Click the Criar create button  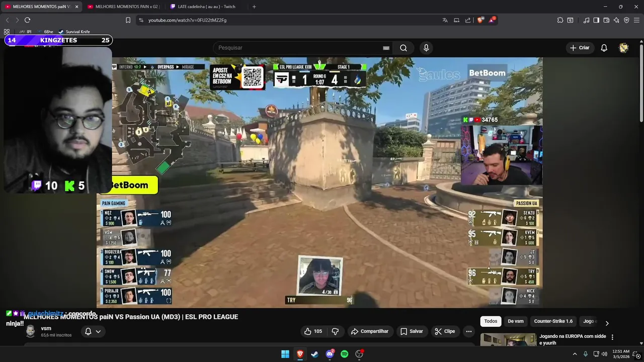(x=580, y=48)
